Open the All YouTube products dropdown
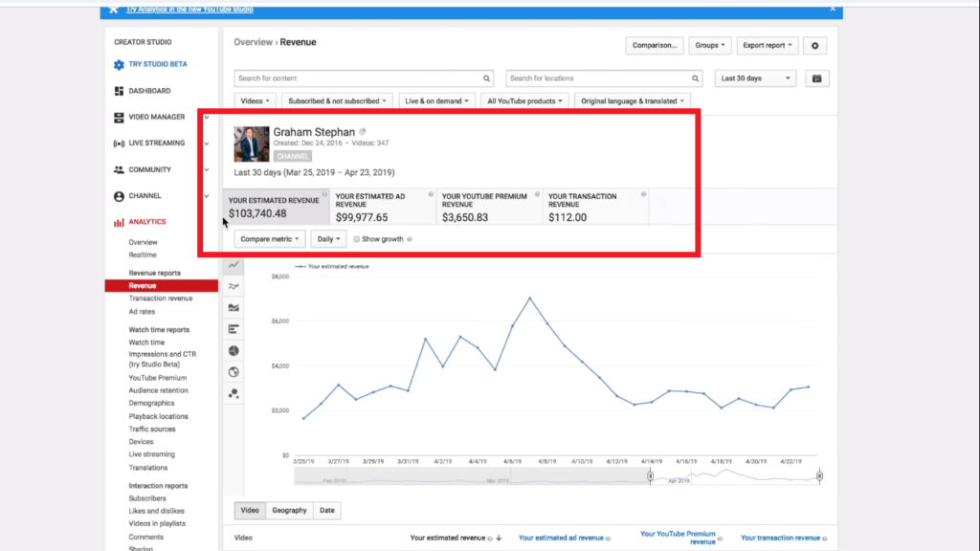The image size is (980, 551). click(x=524, y=100)
